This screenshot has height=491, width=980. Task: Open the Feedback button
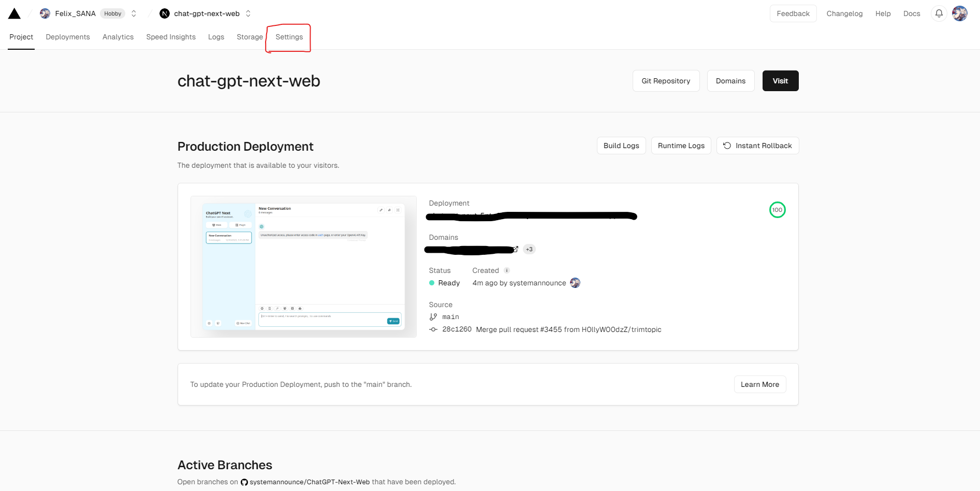(793, 13)
